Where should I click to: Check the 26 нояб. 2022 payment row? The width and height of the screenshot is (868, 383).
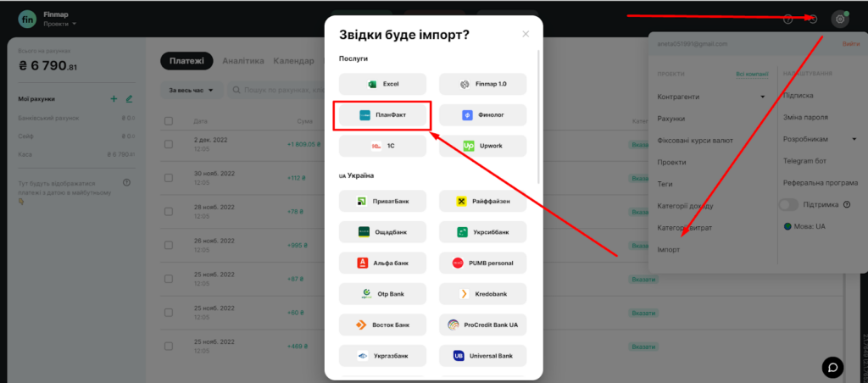tap(169, 245)
